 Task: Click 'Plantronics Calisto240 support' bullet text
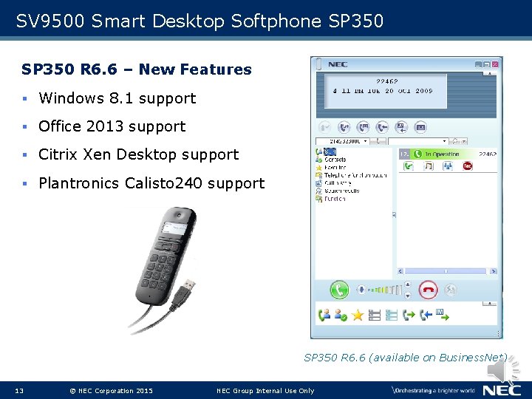tap(151, 183)
